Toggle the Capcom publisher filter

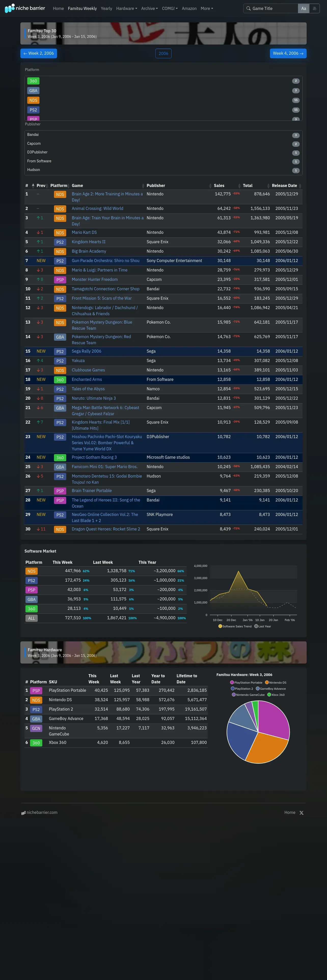163,144
